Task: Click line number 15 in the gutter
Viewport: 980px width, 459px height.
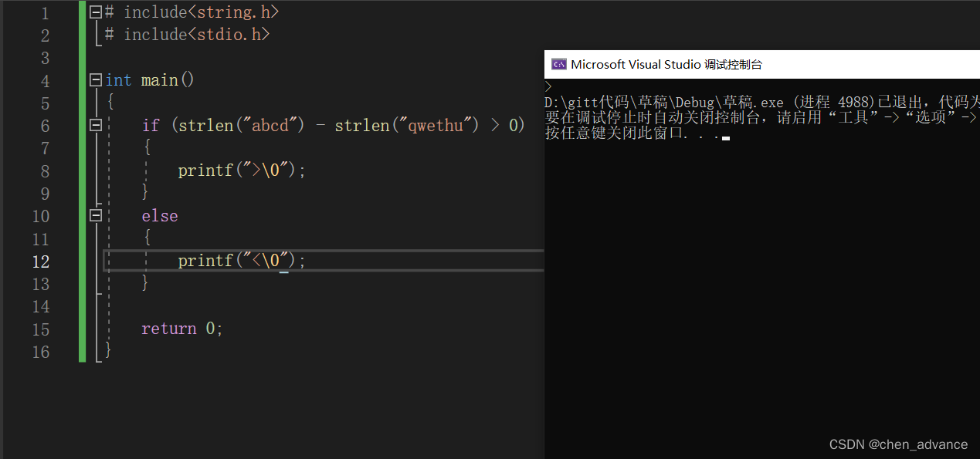Action: pos(40,329)
